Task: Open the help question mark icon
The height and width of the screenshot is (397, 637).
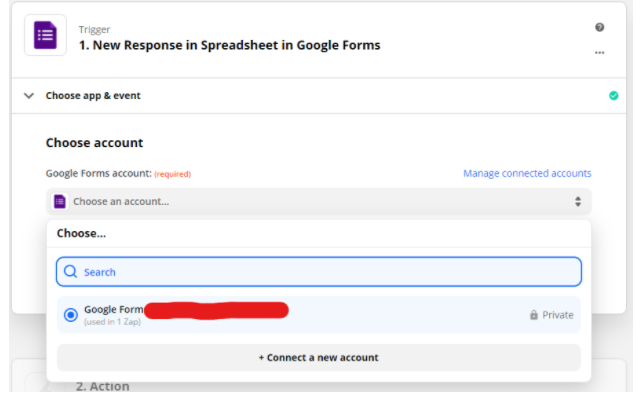Action: point(599,27)
